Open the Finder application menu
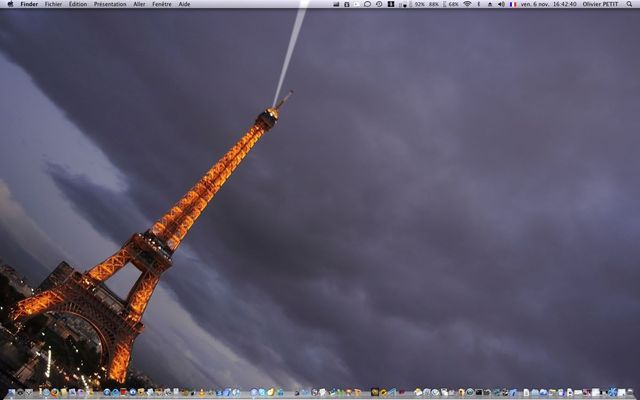The width and height of the screenshot is (640, 400). [29, 4]
